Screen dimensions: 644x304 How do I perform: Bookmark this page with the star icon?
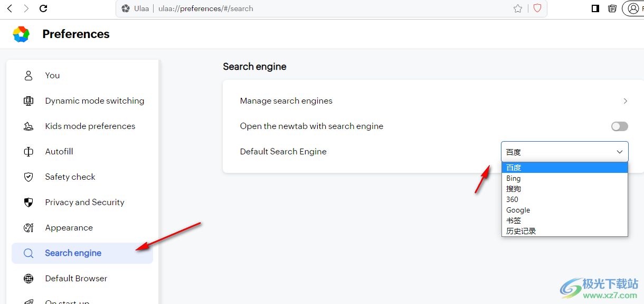pyautogui.click(x=518, y=8)
